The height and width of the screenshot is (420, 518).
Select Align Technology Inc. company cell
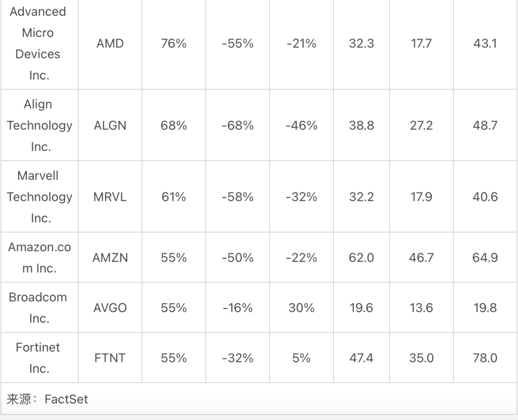(39, 126)
